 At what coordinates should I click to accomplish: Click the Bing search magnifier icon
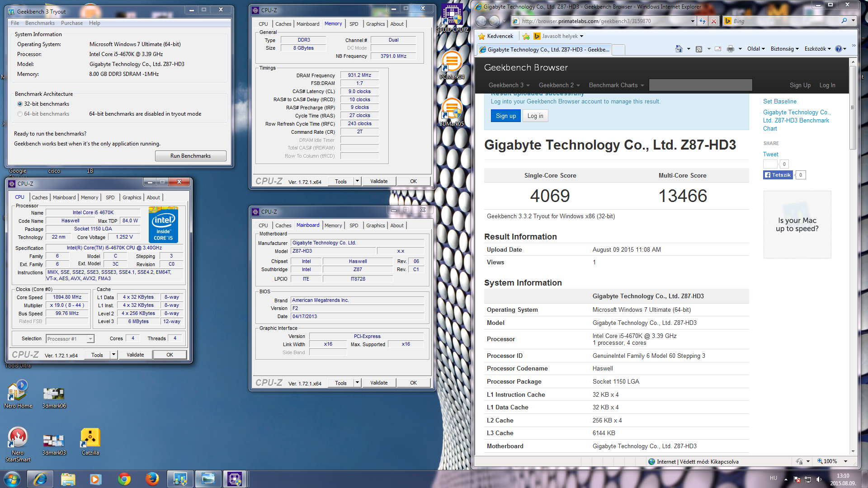(x=844, y=21)
